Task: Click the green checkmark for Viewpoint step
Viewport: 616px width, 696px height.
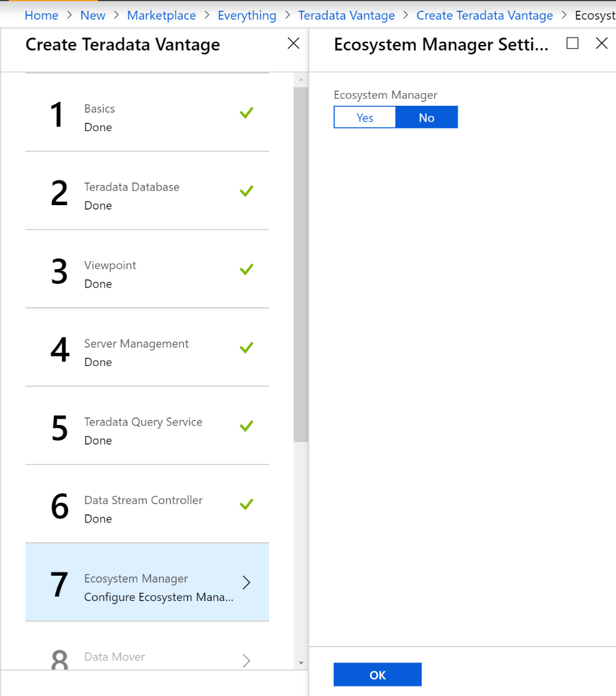Action: coord(246,269)
